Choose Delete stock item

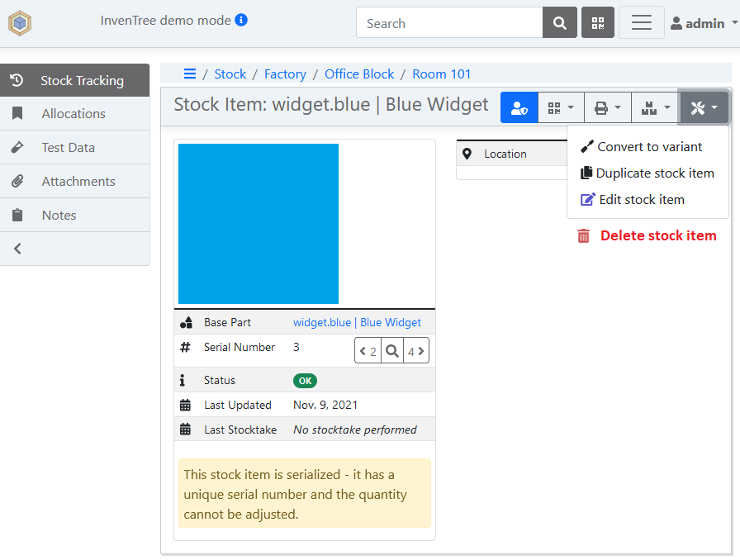click(647, 235)
